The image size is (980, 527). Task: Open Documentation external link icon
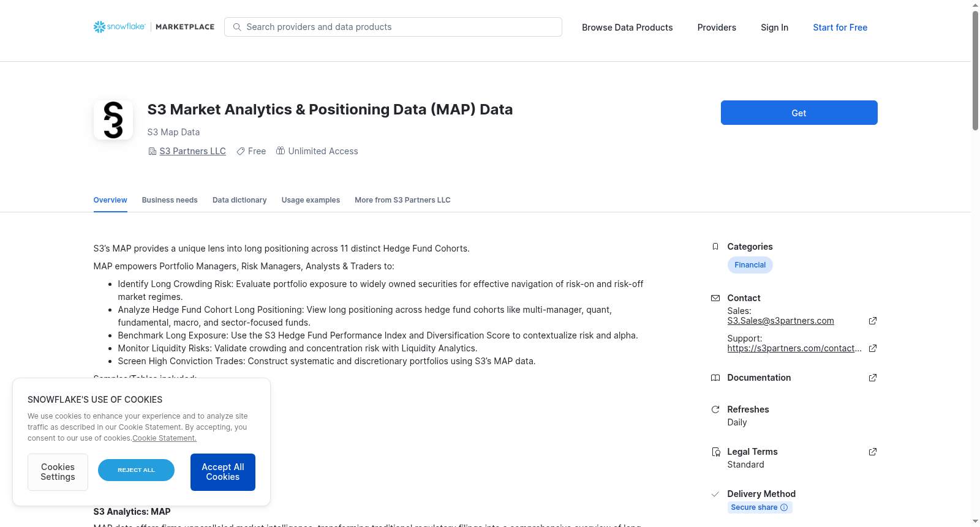pos(873,378)
